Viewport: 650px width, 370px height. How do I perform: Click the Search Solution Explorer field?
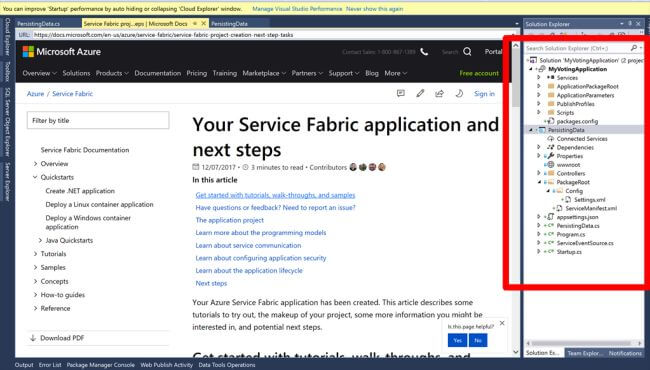coord(577,48)
